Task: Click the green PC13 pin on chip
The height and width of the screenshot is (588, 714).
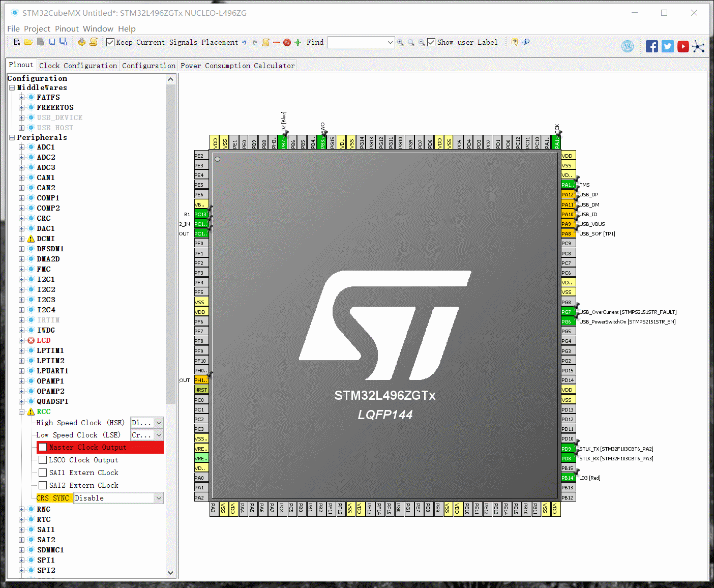Action: tap(201, 214)
